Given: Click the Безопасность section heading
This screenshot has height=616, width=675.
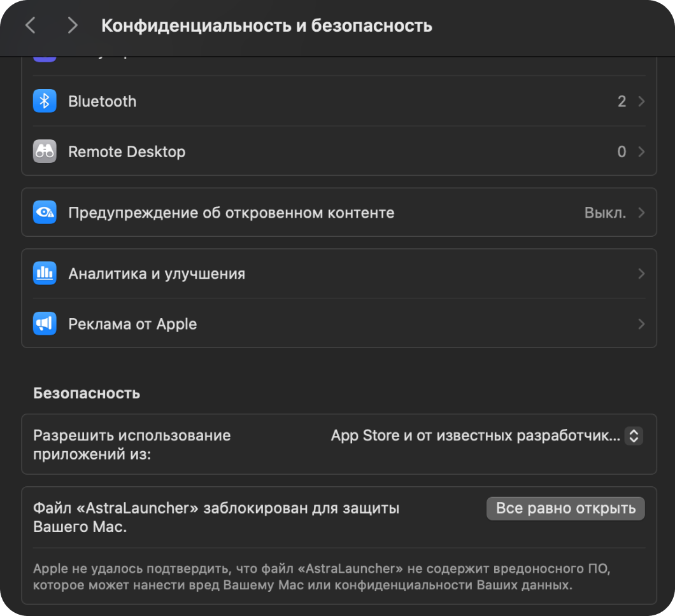Looking at the screenshot, I should click(87, 393).
